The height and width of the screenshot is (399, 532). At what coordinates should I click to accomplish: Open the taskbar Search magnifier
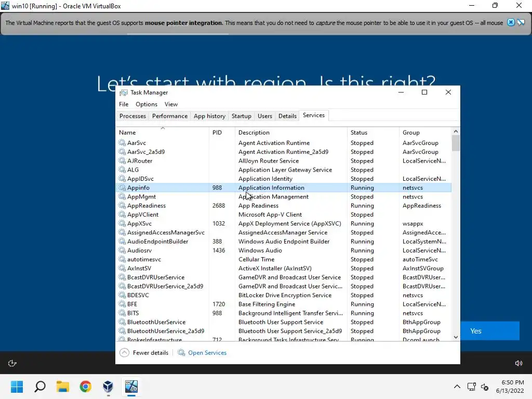pos(40,387)
